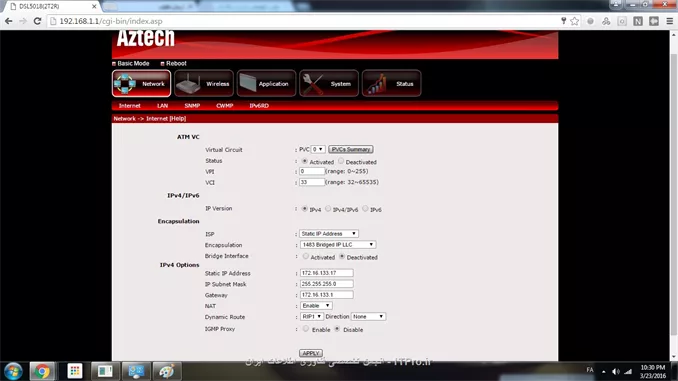Open the Windows Start orb

pyautogui.click(x=13, y=371)
